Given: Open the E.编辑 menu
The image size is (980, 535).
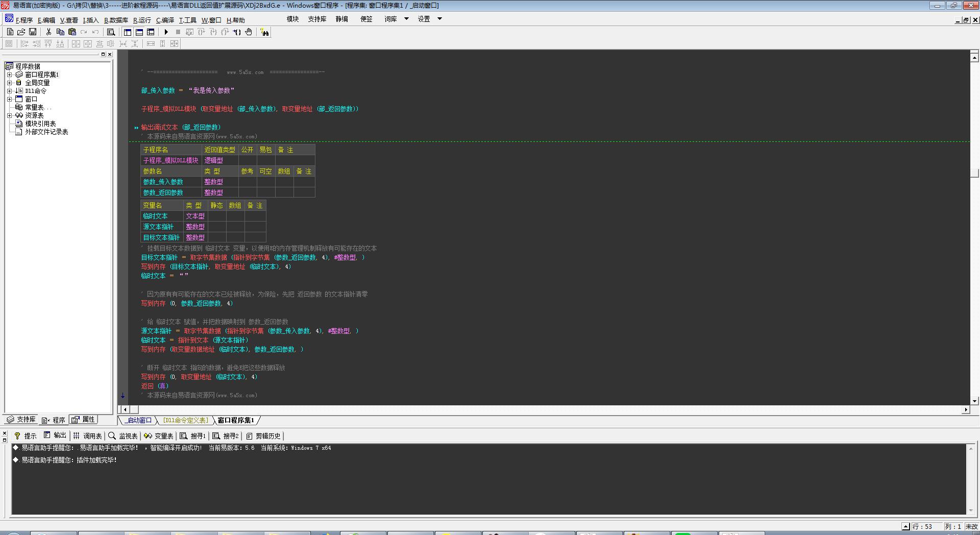Looking at the screenshot, I should pyautogui.click(x=46, y=20).
